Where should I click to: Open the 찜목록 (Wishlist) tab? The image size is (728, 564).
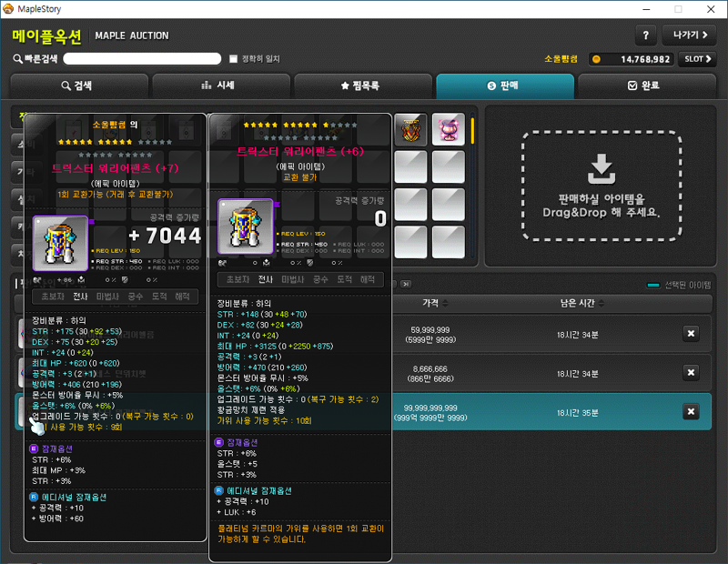[x=363, y=86]
